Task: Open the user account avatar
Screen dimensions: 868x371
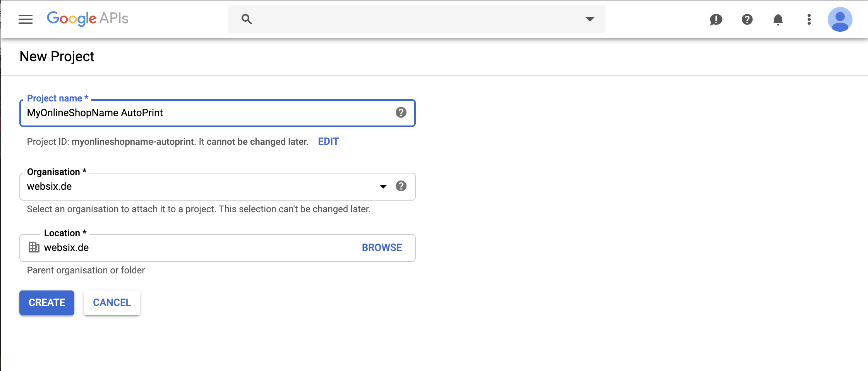Action: click(x=840, y=19)
